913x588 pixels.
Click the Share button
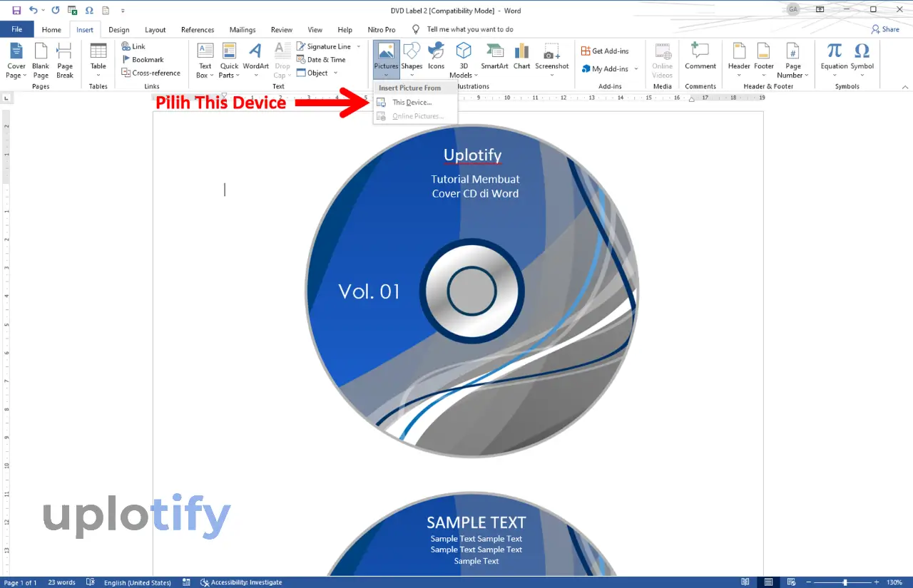[x=885, y=29]
